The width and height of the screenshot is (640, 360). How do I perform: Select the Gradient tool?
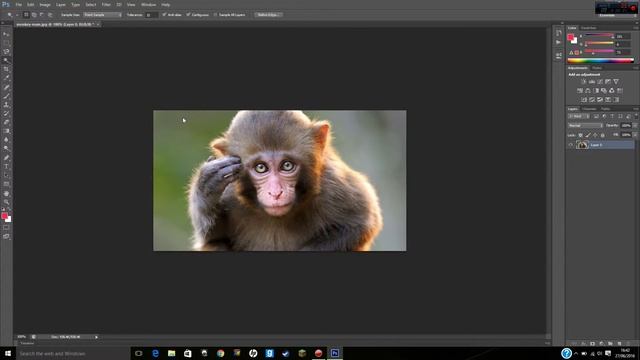coord(6,131)
